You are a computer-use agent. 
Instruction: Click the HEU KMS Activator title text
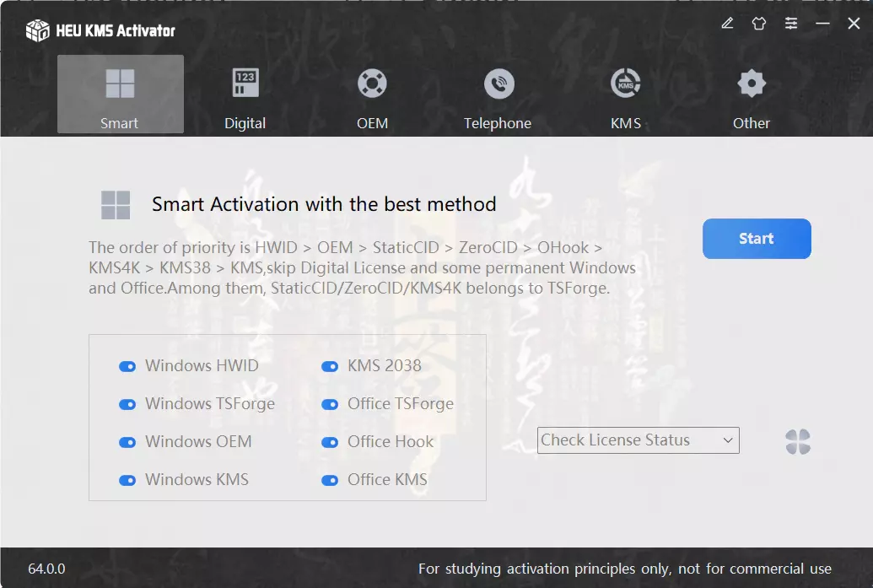(x=116, y=30)
